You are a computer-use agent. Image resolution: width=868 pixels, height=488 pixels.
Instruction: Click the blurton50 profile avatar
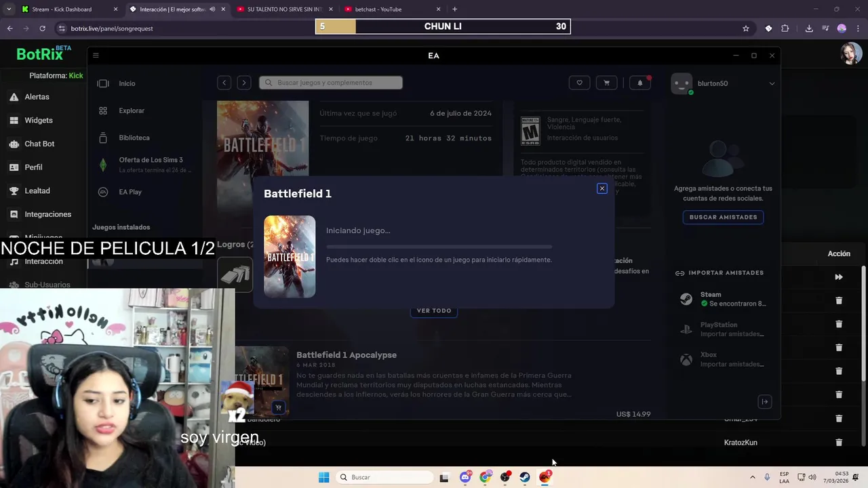pos(682,83)
